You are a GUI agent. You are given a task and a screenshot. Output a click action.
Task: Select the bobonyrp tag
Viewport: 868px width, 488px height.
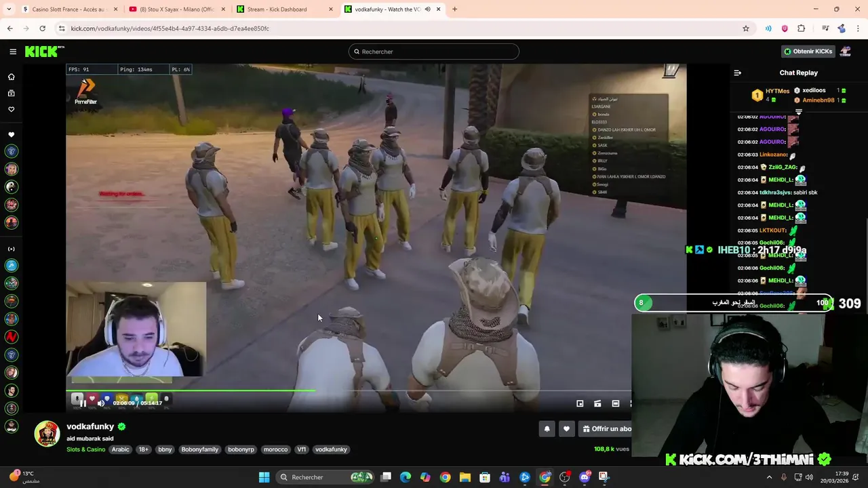[241, 449]
